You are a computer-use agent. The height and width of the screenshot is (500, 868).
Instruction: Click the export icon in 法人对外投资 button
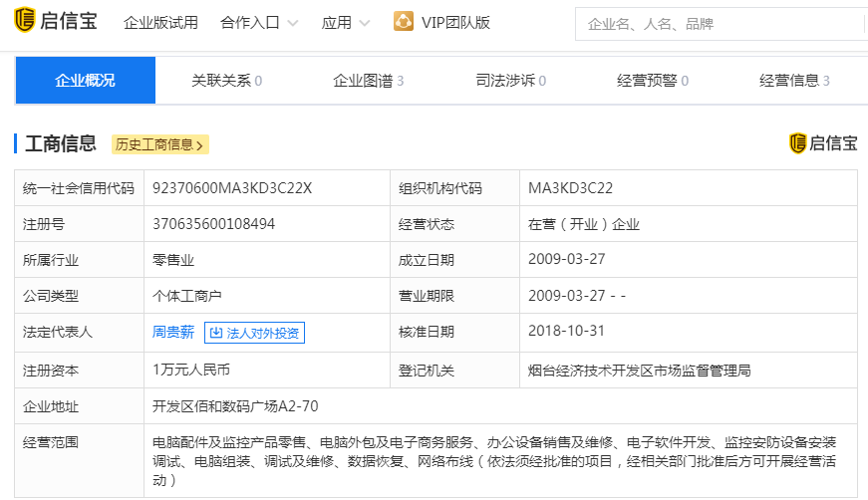coord(216,333)
